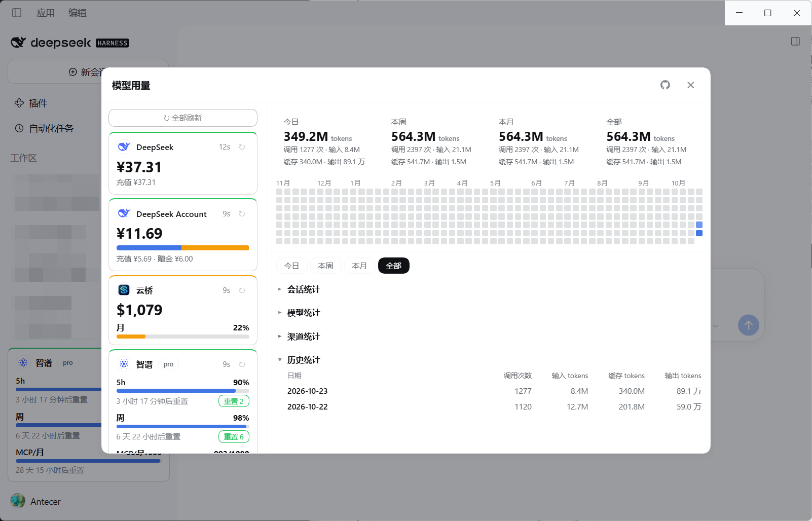812x521 pixels.
Task: Click the 新会话 button
Action: pos(88,72)
